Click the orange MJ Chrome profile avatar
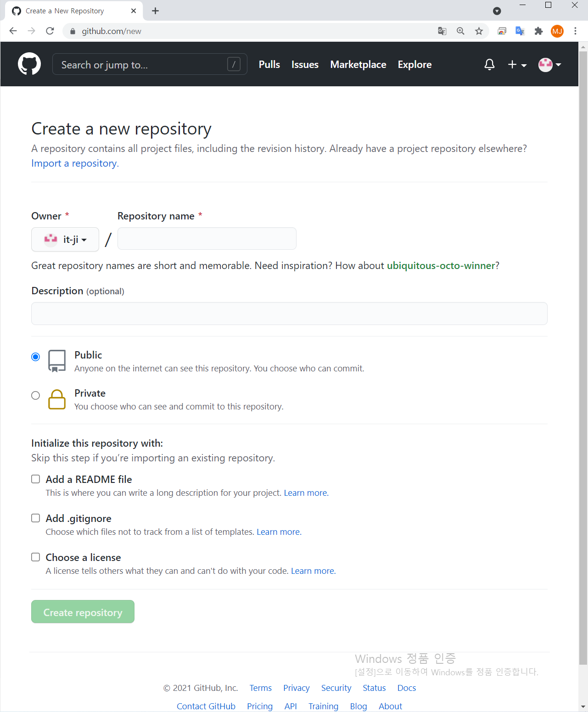Screen dimensions: 588x712 pos(557,31)
